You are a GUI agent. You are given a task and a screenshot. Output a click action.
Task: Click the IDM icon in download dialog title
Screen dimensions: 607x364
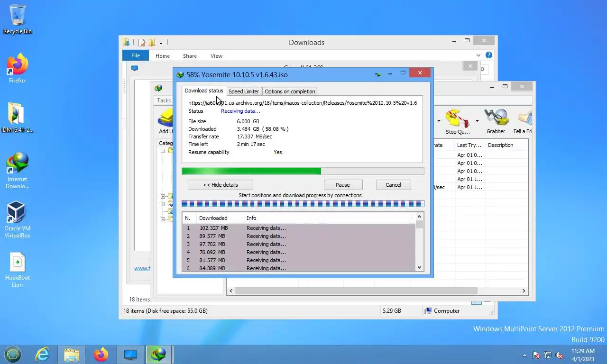[x=180, y=74]
